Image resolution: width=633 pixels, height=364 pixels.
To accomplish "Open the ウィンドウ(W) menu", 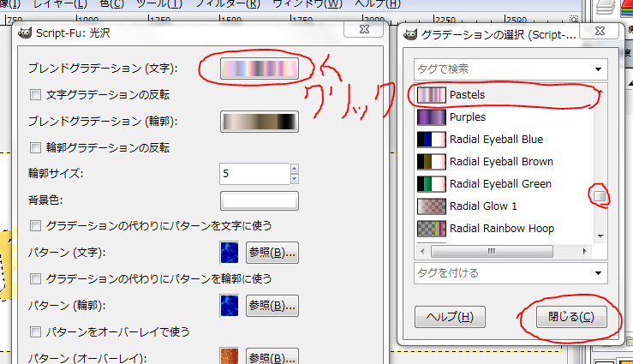I will click(x=308, y=4).
